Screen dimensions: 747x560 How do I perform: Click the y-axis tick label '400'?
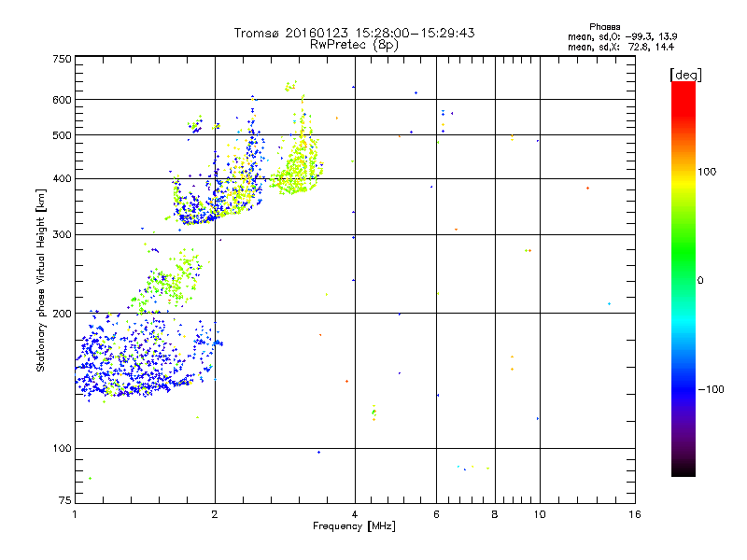(x=62, y=179)
